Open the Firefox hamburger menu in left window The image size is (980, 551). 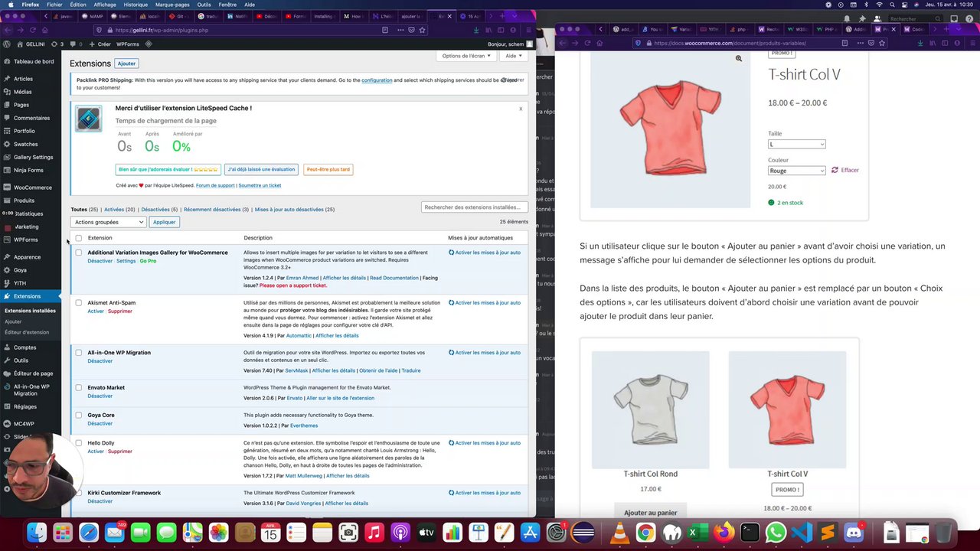(528, 30)
